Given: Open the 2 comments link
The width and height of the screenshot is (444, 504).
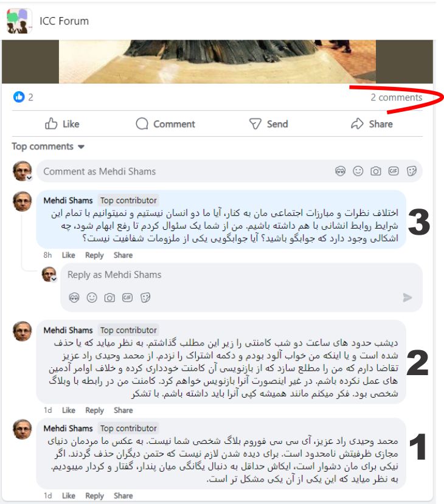Looking at the screenshot, I should pyautogui.click(x=397, y=97).
